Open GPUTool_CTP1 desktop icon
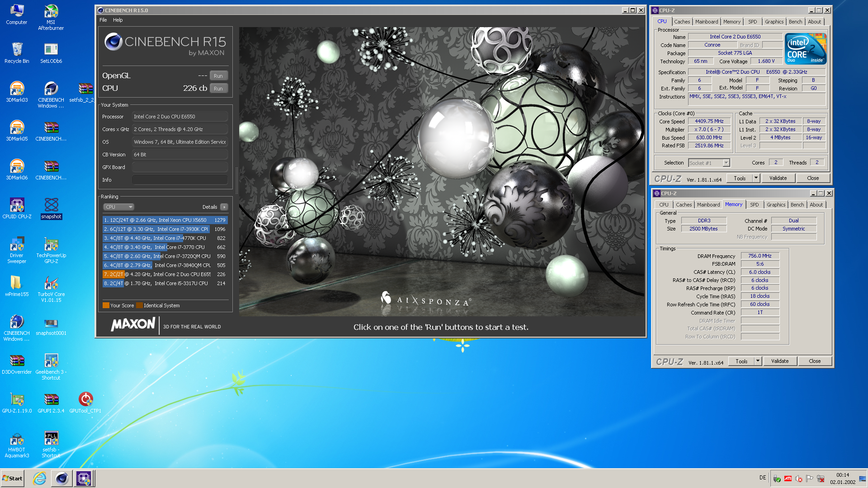 pos(85,403)
